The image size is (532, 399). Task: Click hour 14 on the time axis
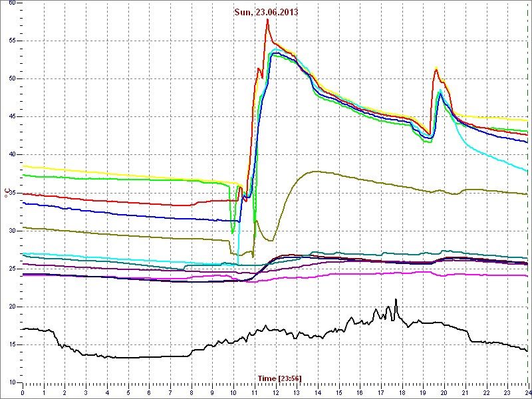coord(317,392)
